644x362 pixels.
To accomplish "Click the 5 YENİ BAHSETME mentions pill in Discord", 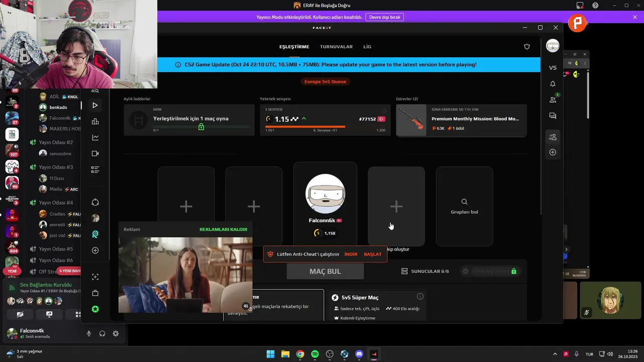I will pos(69,271).
